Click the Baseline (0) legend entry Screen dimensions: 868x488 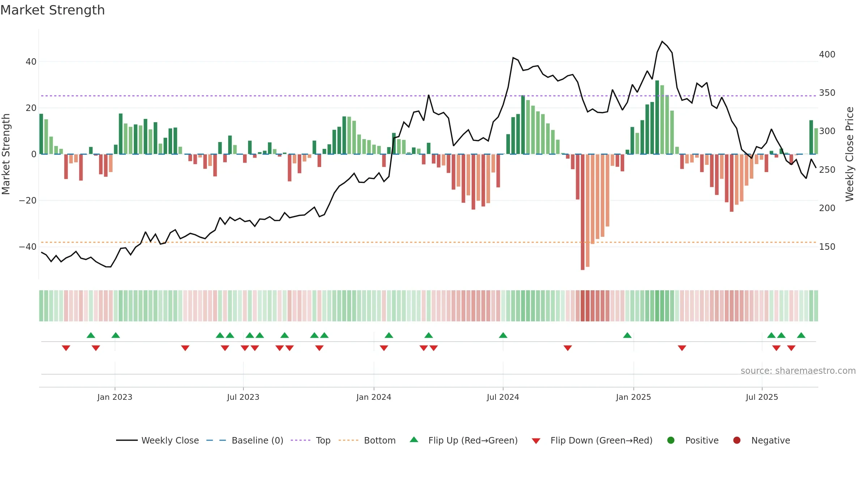tap(245, 440)
